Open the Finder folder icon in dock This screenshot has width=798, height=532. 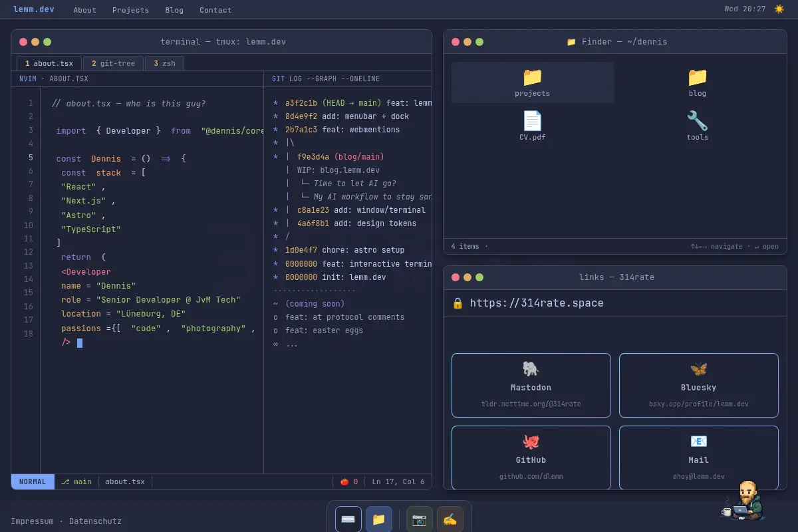click(379, 519)
